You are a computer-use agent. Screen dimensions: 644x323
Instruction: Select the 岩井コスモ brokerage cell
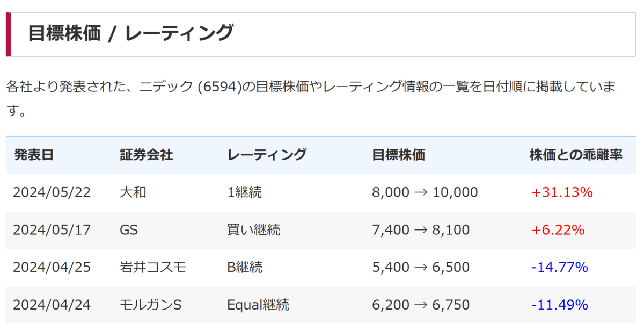click(x=153, y=267)
